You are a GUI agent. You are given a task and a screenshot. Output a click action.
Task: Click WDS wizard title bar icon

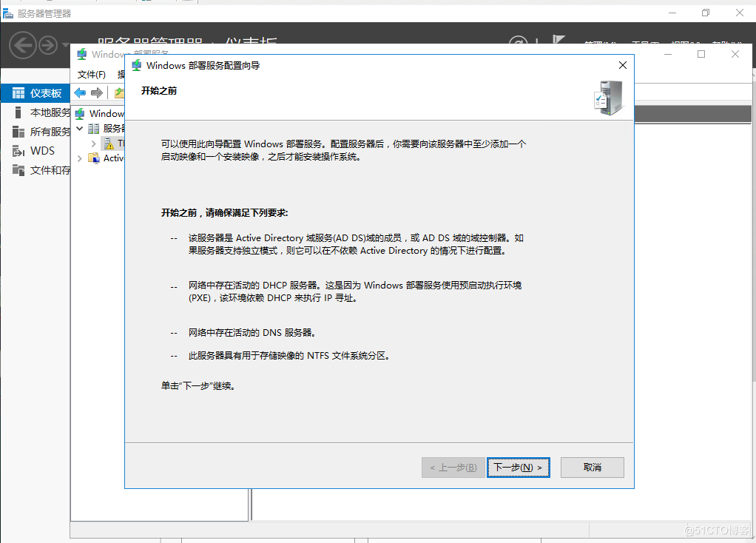[x=136, y=65]
